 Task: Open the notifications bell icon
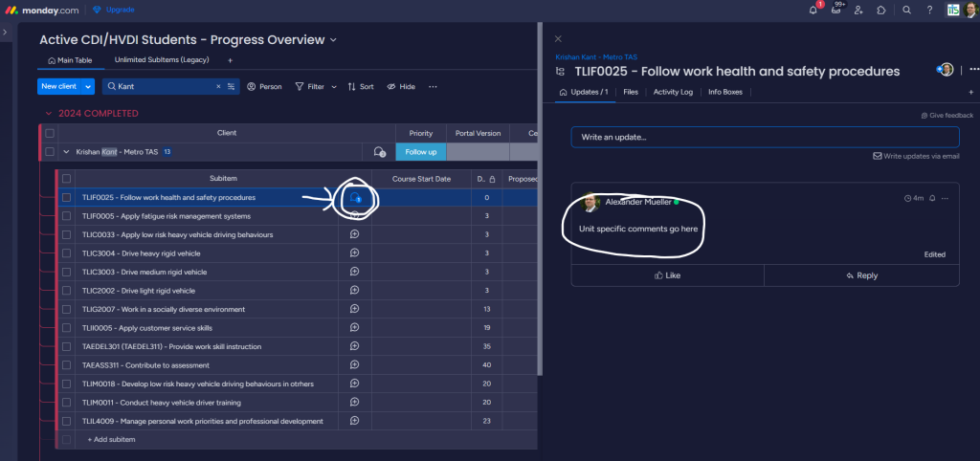click(x=813, y=10)
